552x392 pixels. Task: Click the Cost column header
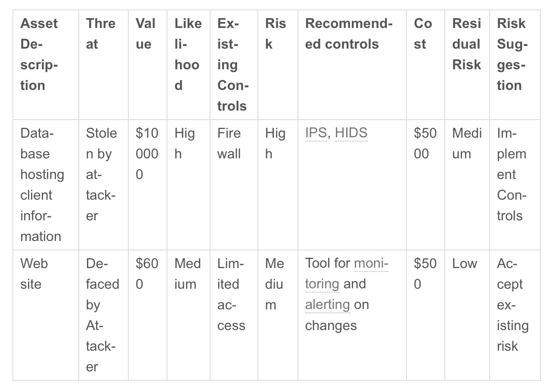click(423, 34)
